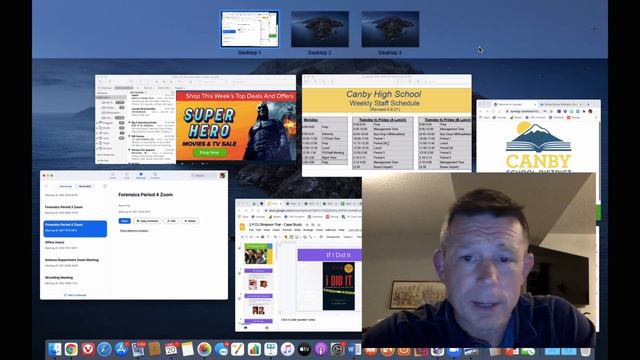
Task: Edit the selected Zoom meeting
Action: tap(171, 221)
